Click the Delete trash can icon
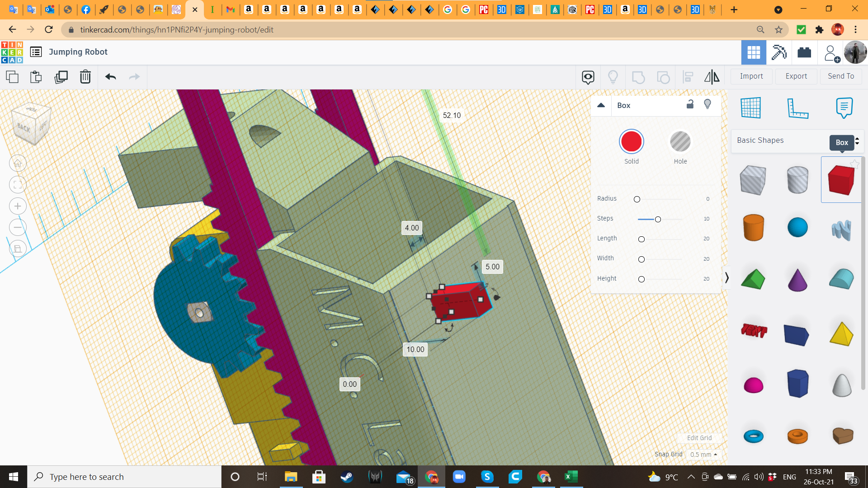This screenshot has width=868, height=488. tap(85, 77)
